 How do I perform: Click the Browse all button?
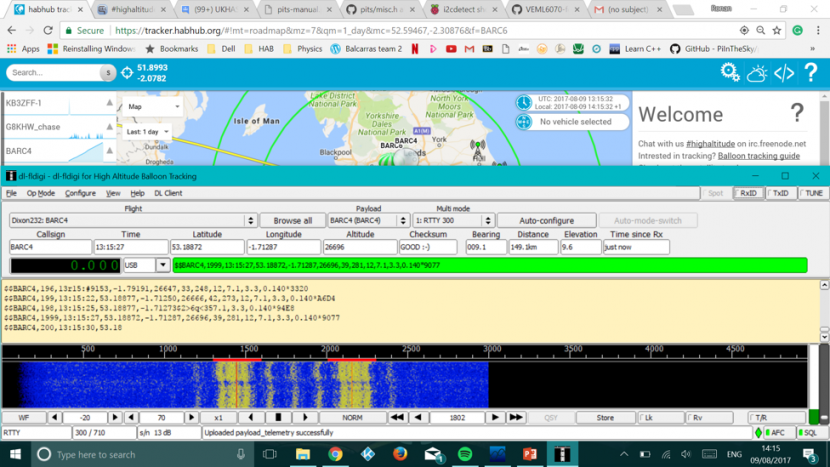pyautogui.click(x=293, y=220)
